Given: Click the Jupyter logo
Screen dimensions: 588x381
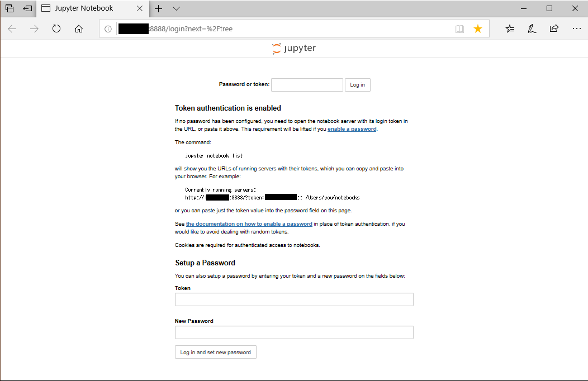Looking at the screenshot, I should (x=294, y=49).
